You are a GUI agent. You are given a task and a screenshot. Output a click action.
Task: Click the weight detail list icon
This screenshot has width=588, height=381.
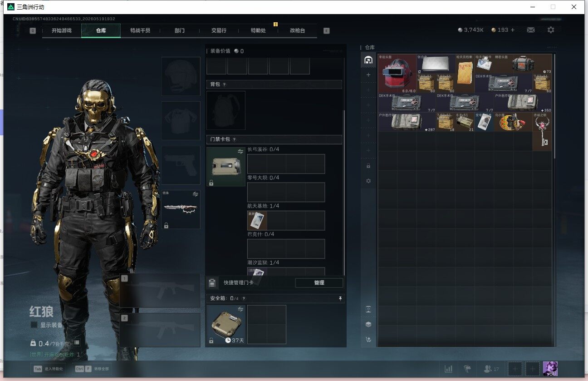tap(77, 343)
